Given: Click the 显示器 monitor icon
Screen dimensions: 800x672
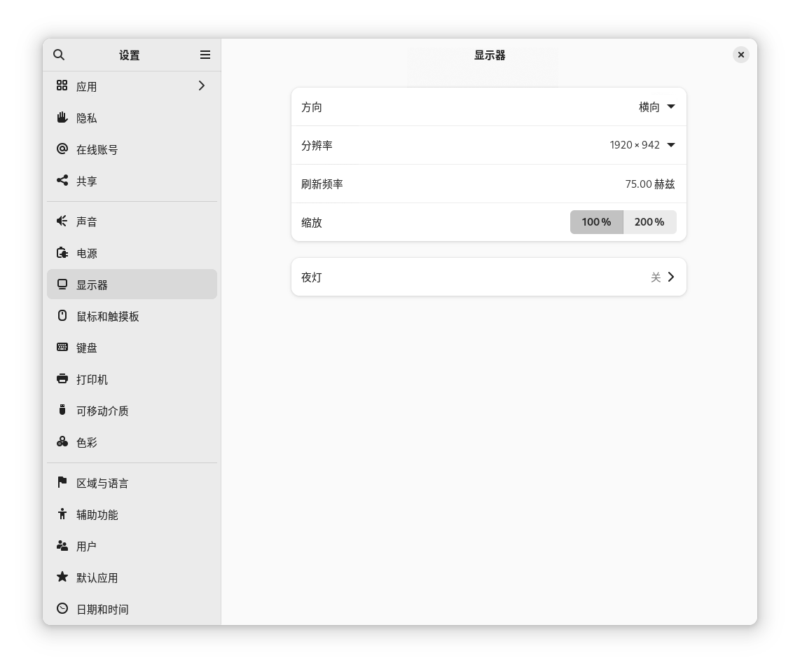Looking at the screenshot, I should point(62,284).
